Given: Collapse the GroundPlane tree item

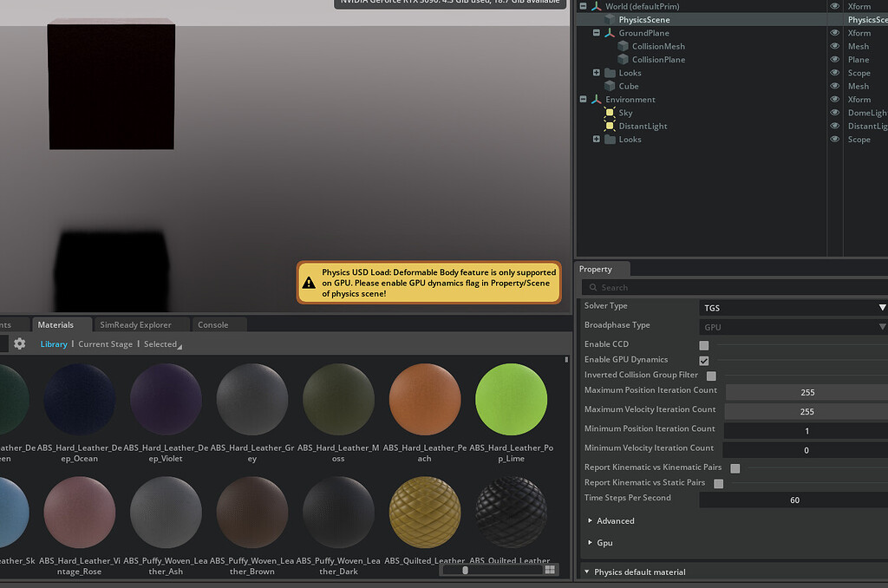Looking at the screenshot, I should pyautogui.click(x=596, y=33).
